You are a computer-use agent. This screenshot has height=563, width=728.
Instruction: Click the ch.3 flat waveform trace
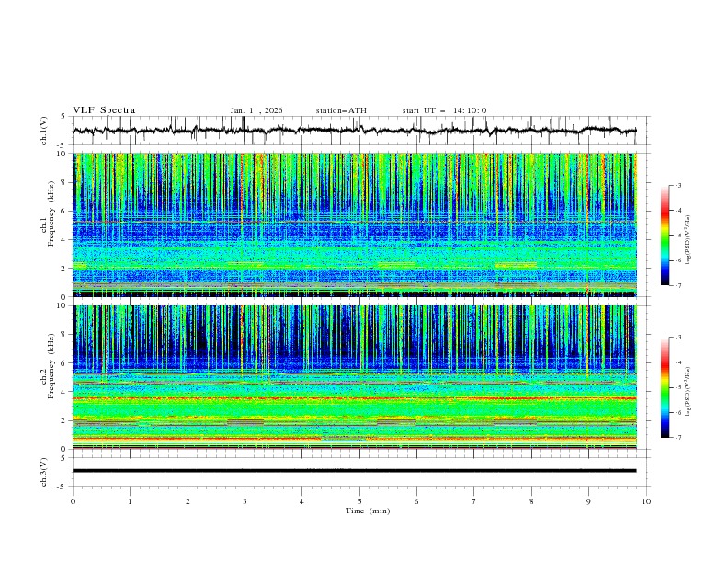(354, 471)
